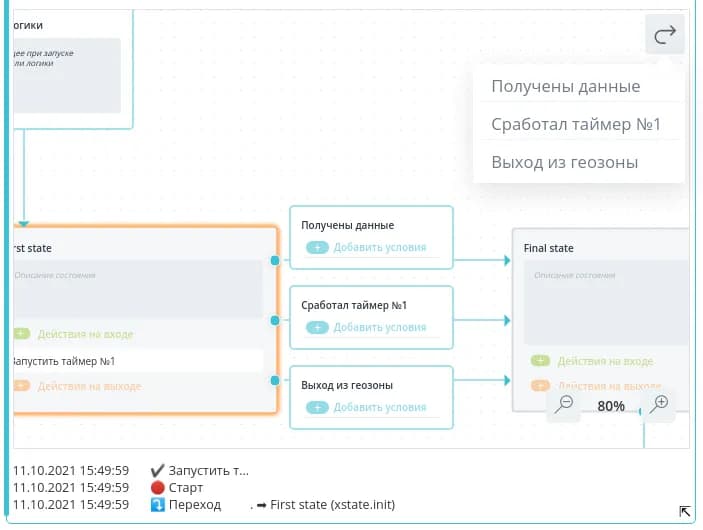Screen dimensions: 703x530
Task: Zoom out the diagram canvas
Action: 564,404
